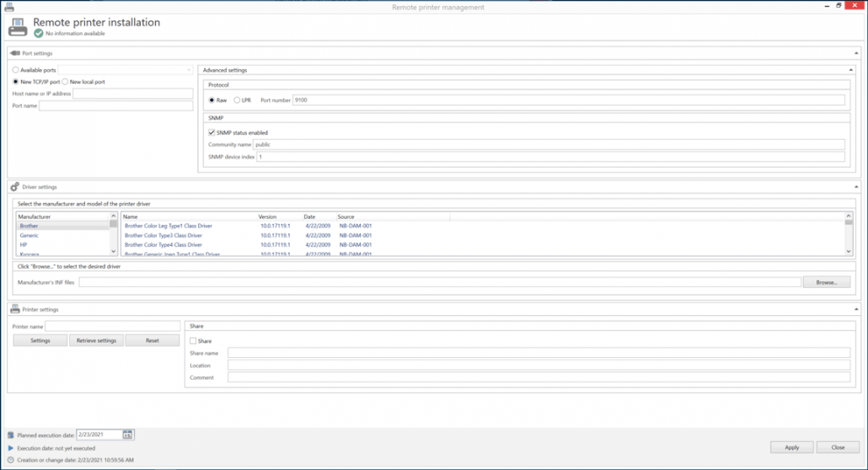Screen dimensions: 868x470
Task: Click the printer icon in the title bar
Action: tap(9, 8)
